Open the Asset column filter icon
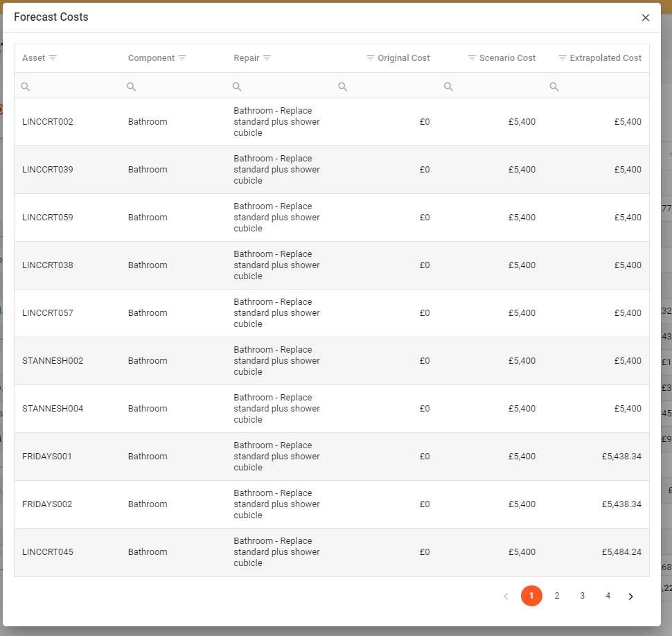This screenshot has width=672, height=636. (53, 58)
